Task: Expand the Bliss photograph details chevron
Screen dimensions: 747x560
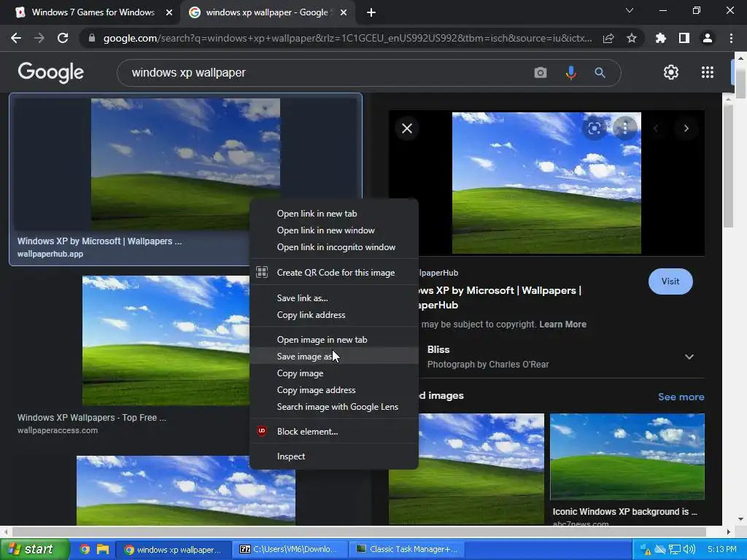Action: [689, 357]
